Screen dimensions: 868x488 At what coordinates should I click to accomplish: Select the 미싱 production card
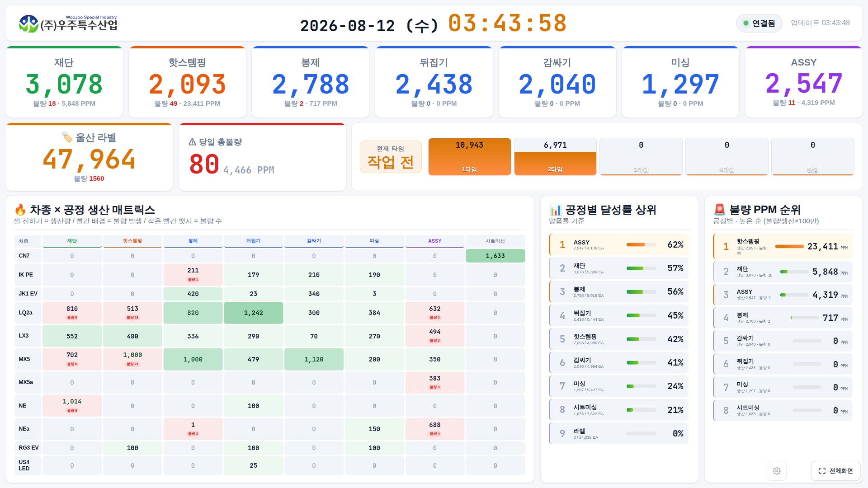click(x=680, y=82)
